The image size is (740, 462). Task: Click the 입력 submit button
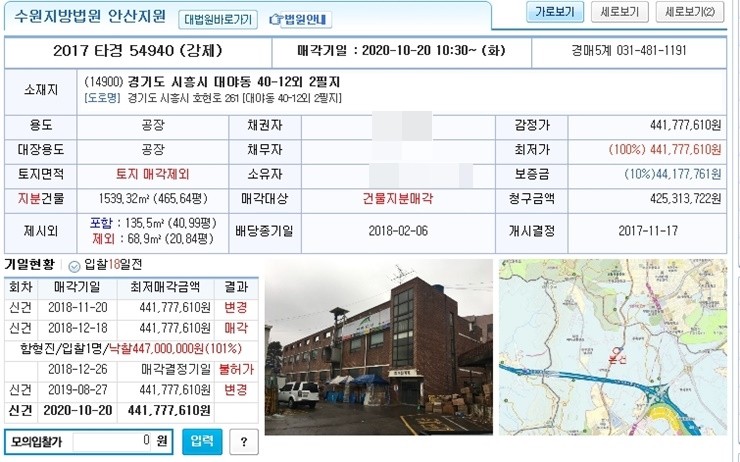[x=202, y=441]
